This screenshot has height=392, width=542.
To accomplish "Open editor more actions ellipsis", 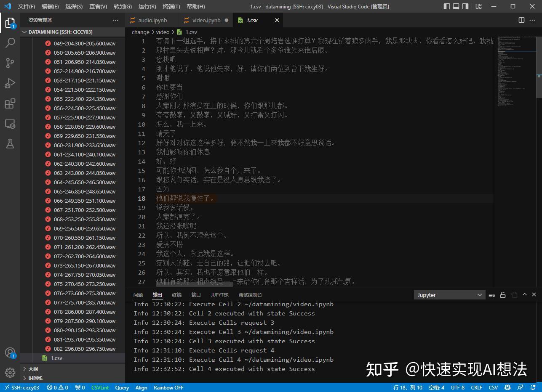I will click(x=533, y=20).
